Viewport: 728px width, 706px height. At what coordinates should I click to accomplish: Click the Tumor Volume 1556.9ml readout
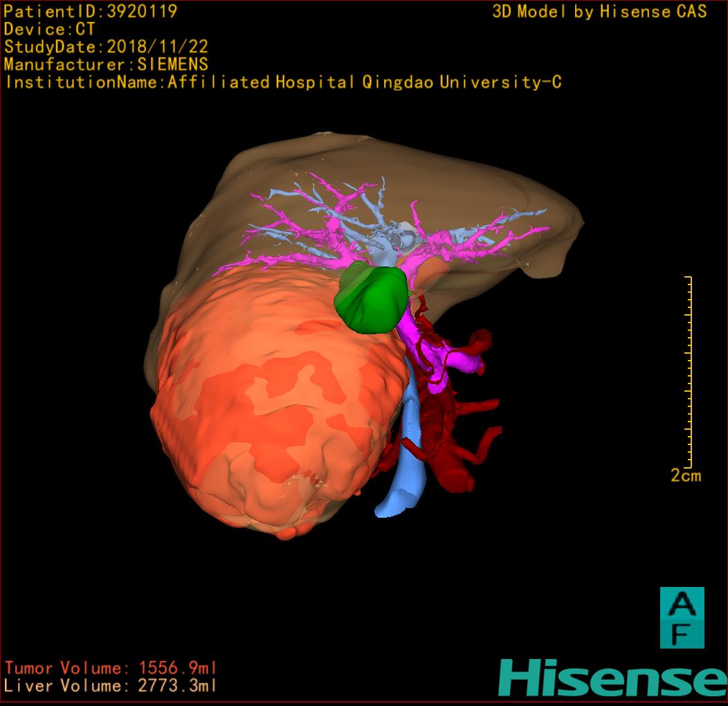click(111, 668)
